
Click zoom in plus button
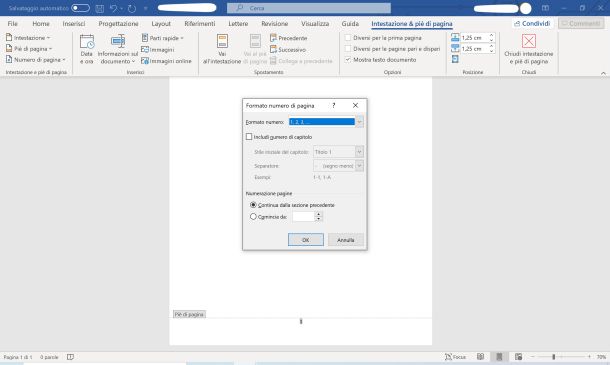click(589, 357)
